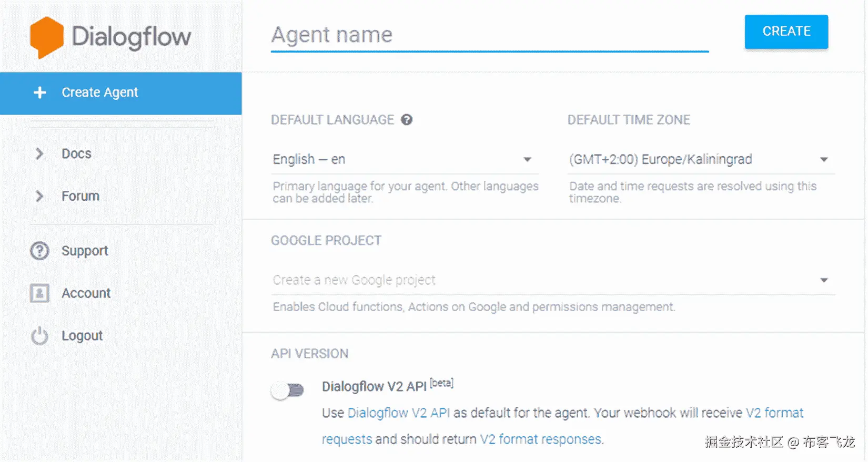Open the Create Agent menu item

pyautogui.click(x=120, y=93)
